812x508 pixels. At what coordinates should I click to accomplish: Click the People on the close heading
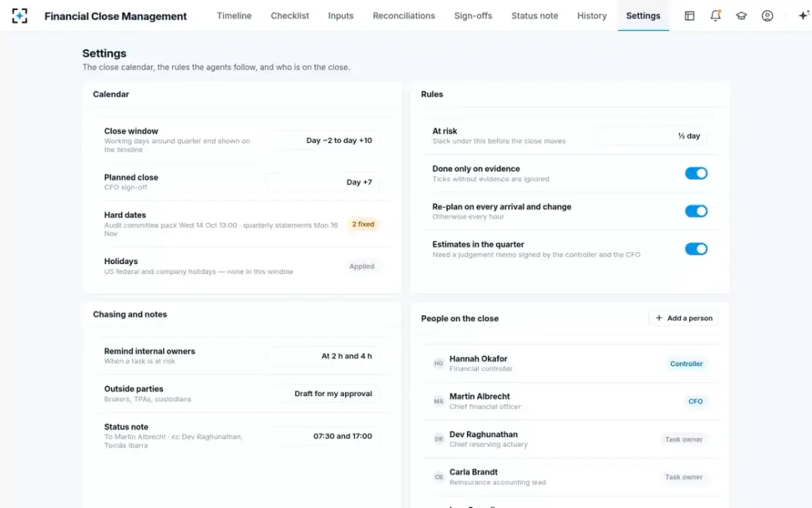460,318
